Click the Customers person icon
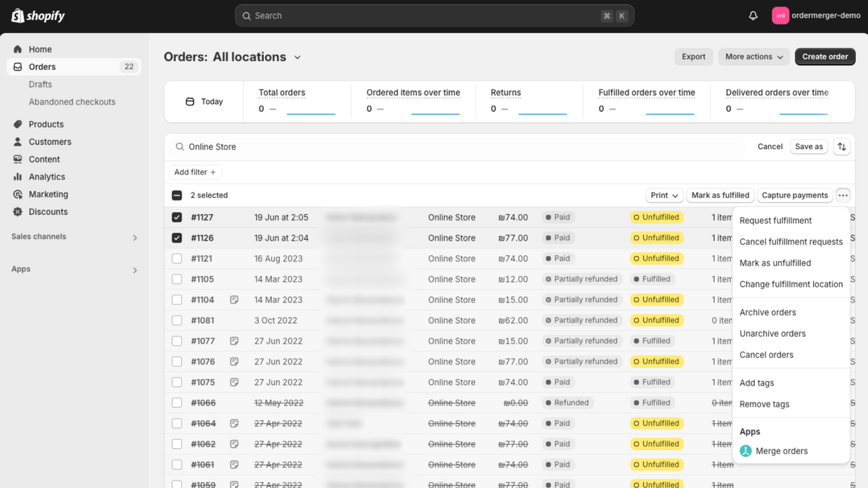Image resolution: width=868 pixels, height=488 pixels. tap(18, 142)
